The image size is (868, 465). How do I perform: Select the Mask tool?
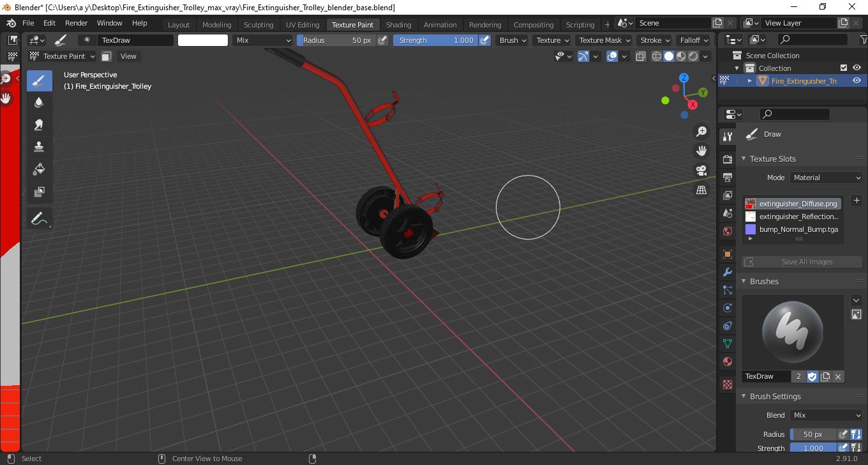point(39,192)
